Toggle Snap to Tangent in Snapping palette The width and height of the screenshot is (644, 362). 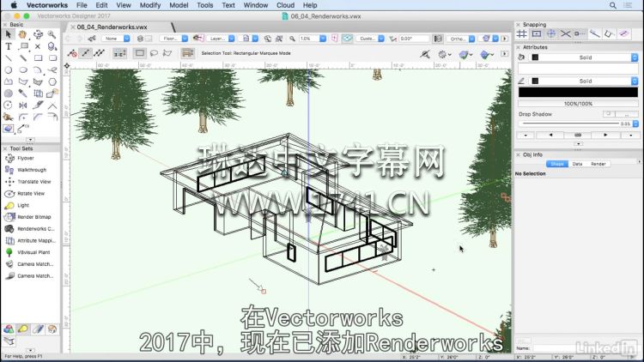pyautogui.click(x=609, y=34)
